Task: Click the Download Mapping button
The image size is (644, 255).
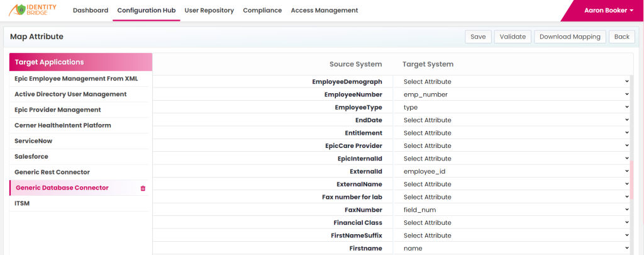Action: pyautogui.click(x=570, y=37)
